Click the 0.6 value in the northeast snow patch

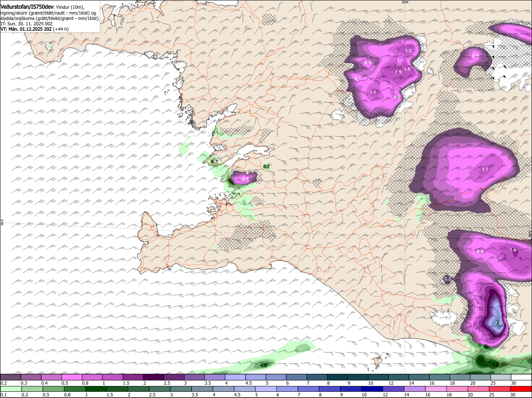[475, 56]
